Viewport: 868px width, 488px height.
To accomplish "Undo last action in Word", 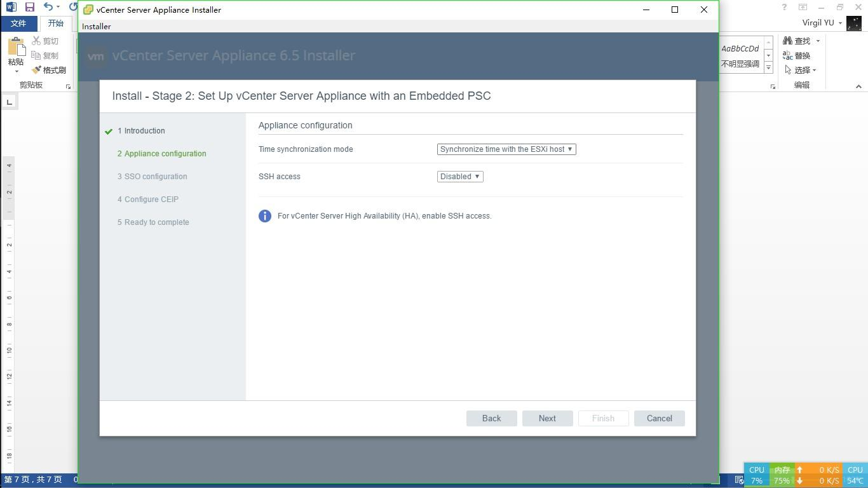I will pyautogui.click(x=48, y=7).
